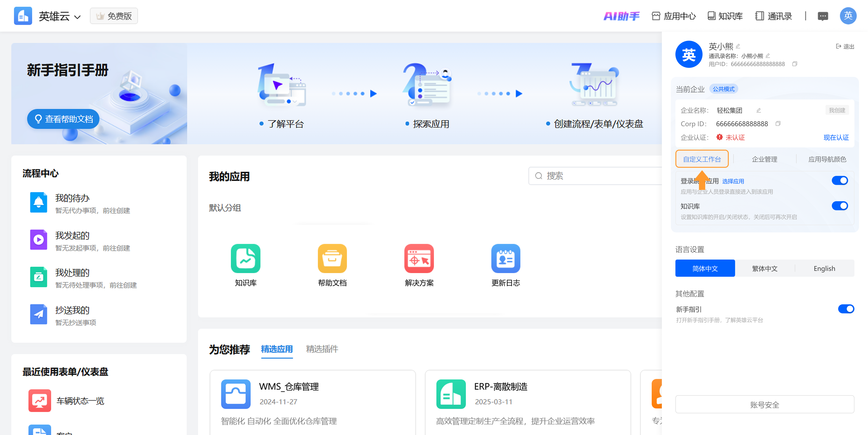Copy the Corp ID using copy icon

tap(778, 124)
